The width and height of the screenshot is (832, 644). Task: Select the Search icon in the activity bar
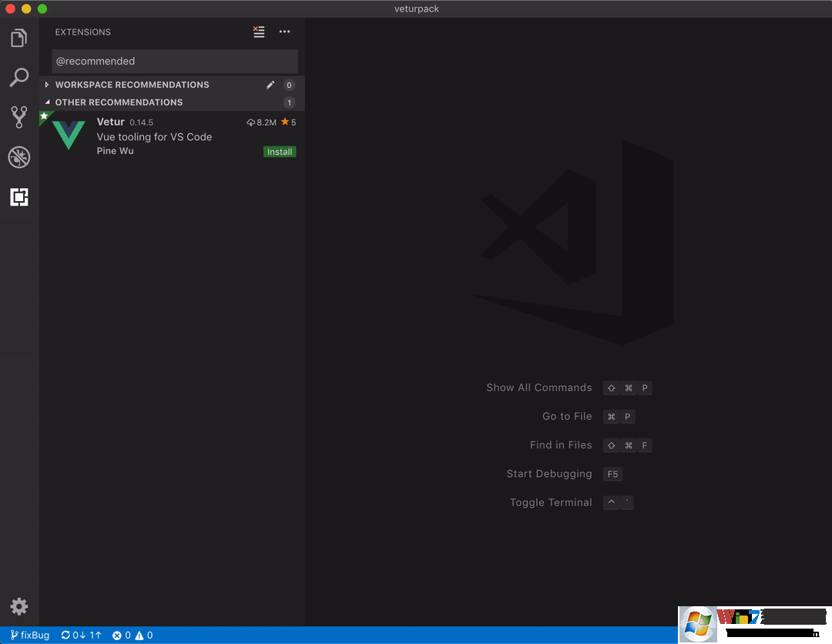(x=19, y=77)
